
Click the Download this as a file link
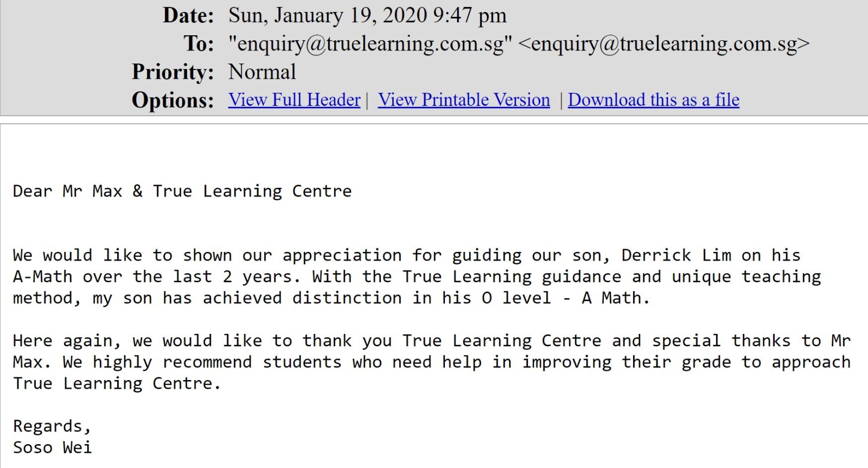[x=654, y=100]
